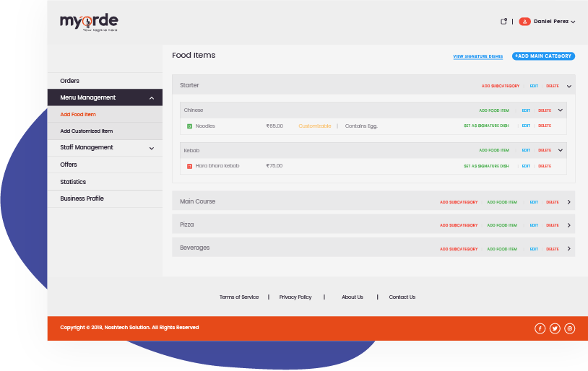Delete the Starter category
Image resolution: width=588 pixels, height=371 pixels.
[x=553, y=86]
